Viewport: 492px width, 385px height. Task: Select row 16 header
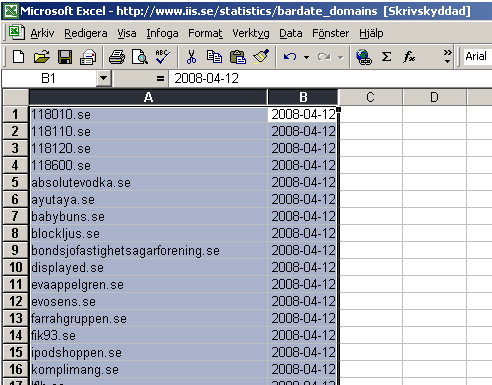(15, 369)
